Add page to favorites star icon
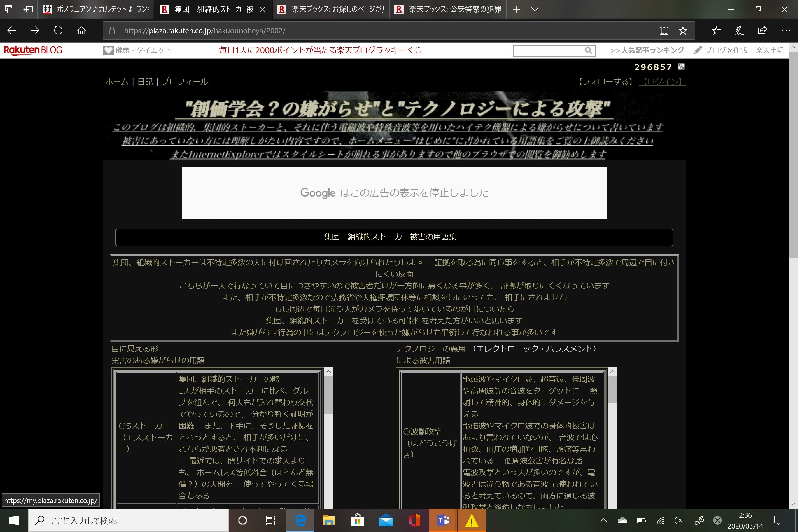Viewport: 798px width, 532px height. click(683, 31)
